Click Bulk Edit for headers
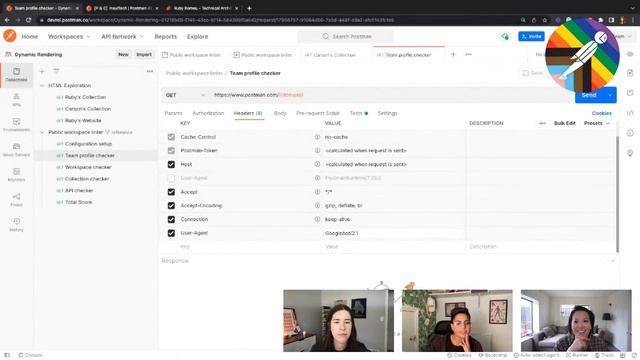 (564, 123)
